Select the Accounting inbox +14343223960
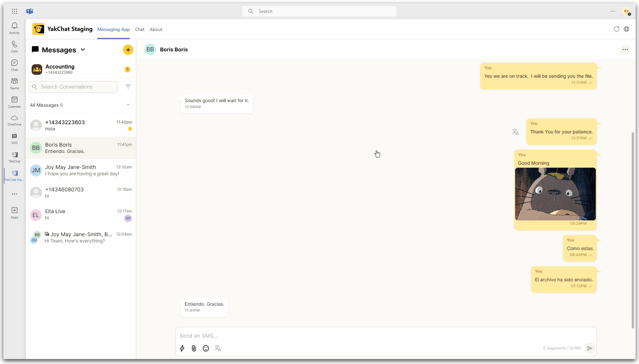This screenshot has width=639, height=364. [x=81, y=69]
